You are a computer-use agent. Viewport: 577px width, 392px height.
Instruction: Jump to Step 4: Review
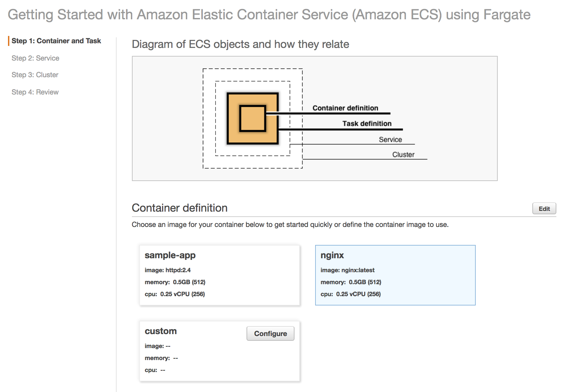35,92
